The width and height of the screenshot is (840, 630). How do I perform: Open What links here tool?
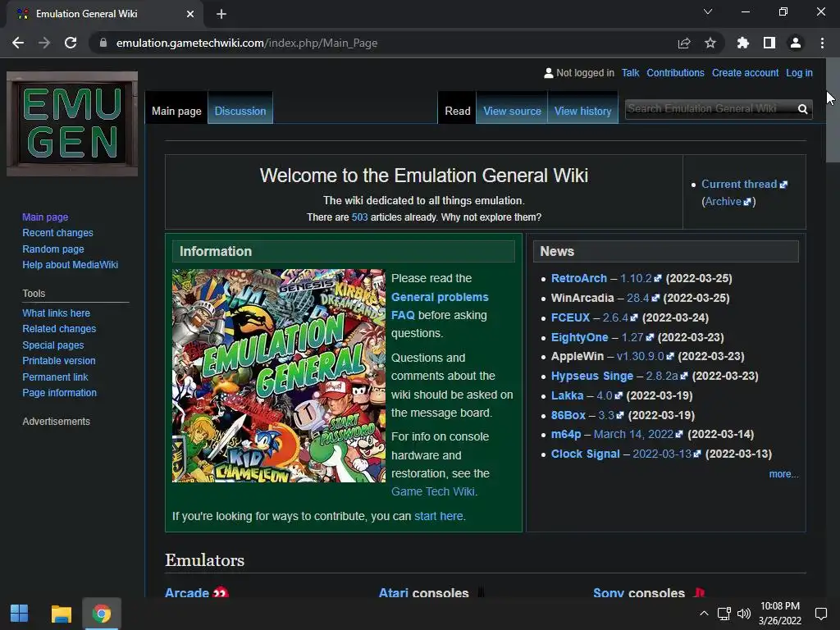57,313
